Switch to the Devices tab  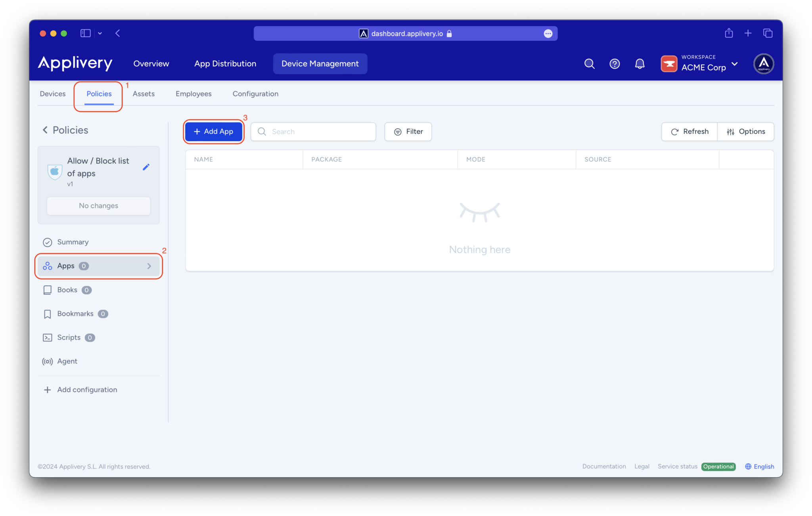coord(52,94)
